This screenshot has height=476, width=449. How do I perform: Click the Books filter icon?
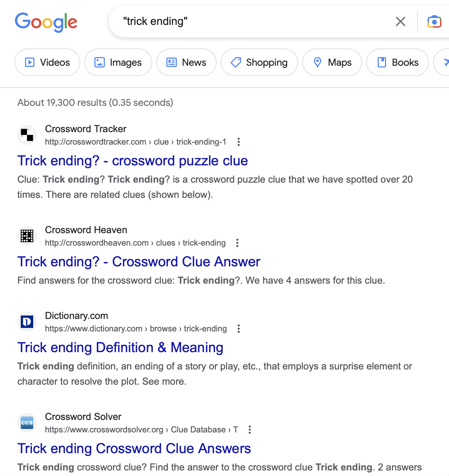click(x=383, y=62)
